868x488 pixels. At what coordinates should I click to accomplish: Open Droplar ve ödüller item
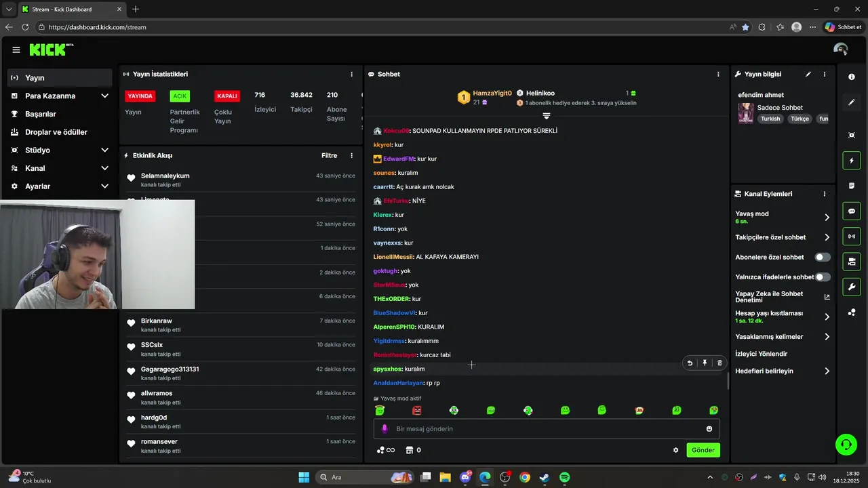click(60, 132)
